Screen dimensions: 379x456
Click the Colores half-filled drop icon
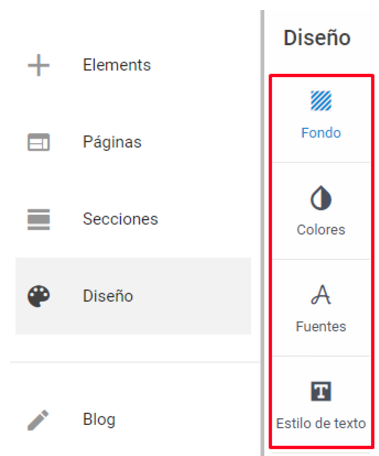click(321, 198)
